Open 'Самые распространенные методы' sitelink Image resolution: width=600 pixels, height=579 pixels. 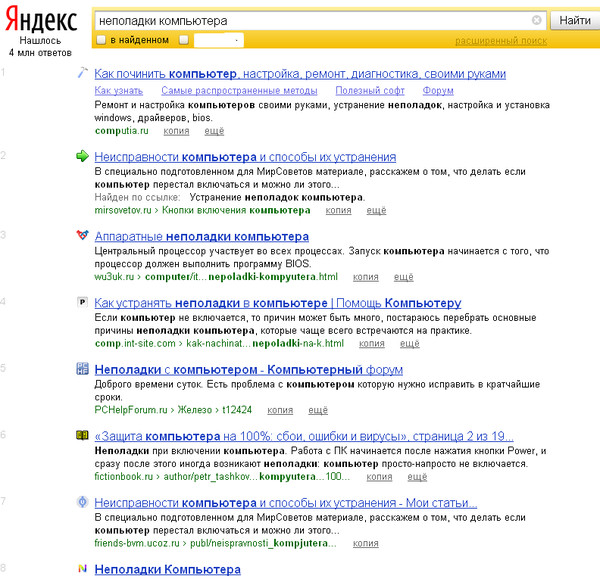pos(239,91)
